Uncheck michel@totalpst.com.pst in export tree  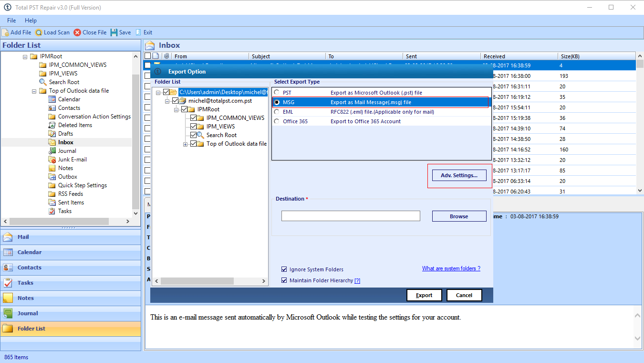[x=175, y=101]
